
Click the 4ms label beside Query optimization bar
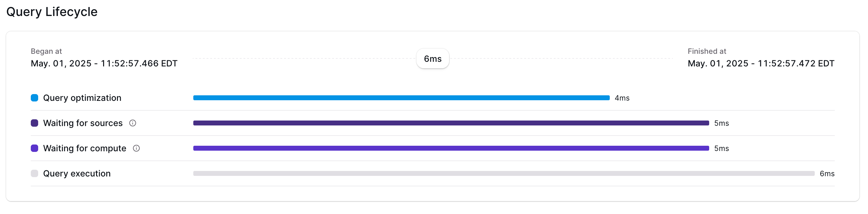[622, 98]
